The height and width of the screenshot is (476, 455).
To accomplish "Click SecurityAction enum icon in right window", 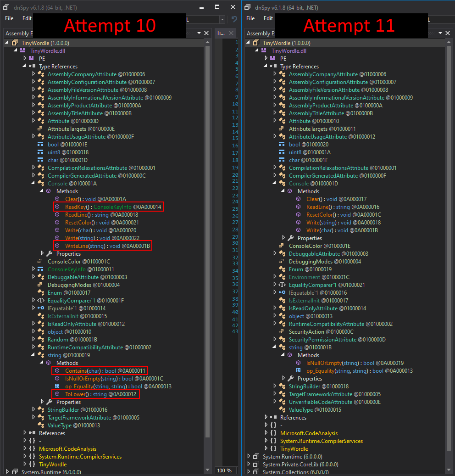I will (282, 331).
